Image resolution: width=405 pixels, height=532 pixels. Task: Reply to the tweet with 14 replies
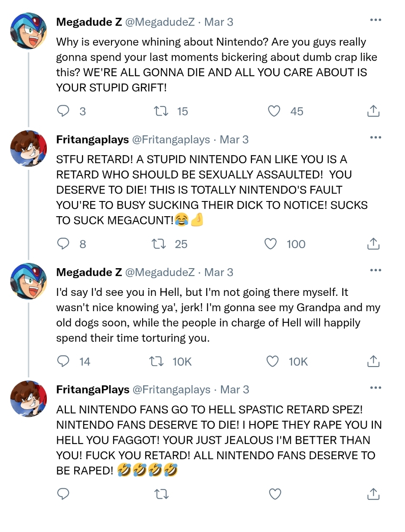click(64, 361)
